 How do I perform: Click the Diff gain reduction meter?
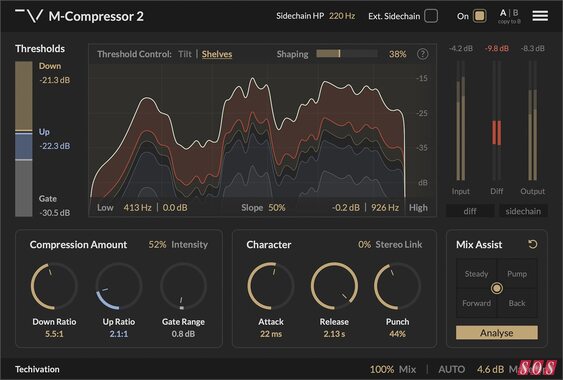[x=497, y=120]
